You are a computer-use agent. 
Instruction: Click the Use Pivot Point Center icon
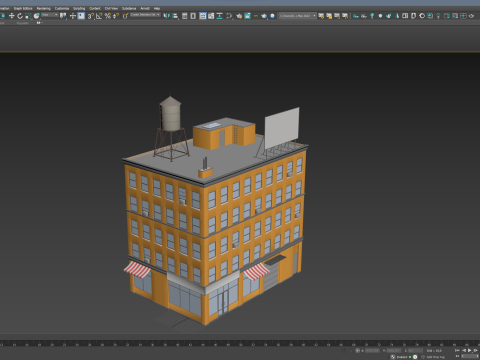(63, 16)
